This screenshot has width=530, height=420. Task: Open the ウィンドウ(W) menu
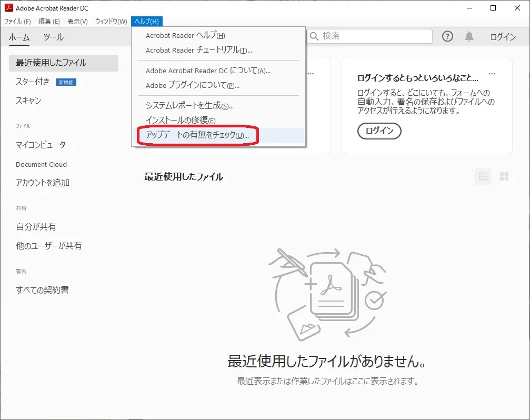(x=111, y=21)
